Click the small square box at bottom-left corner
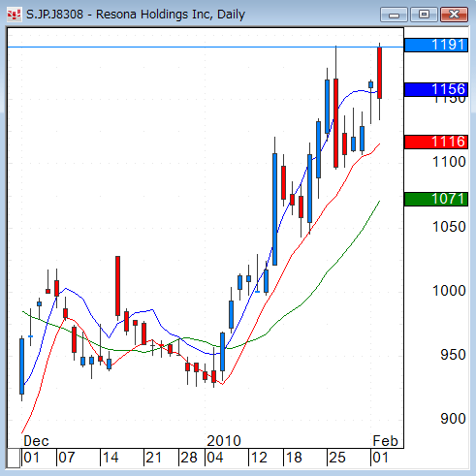476x476 pixels. (14, 458)
